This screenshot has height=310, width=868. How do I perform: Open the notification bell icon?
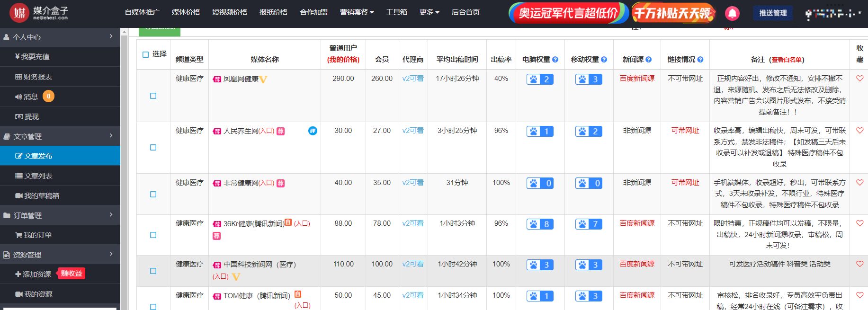tap(732, 13)
